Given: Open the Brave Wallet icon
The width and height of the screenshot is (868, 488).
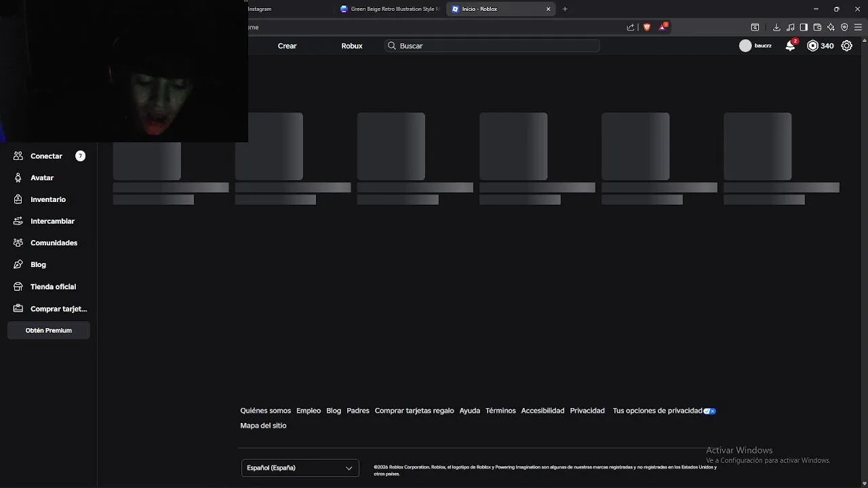Looking at the screenshot, I should point(817,27).
